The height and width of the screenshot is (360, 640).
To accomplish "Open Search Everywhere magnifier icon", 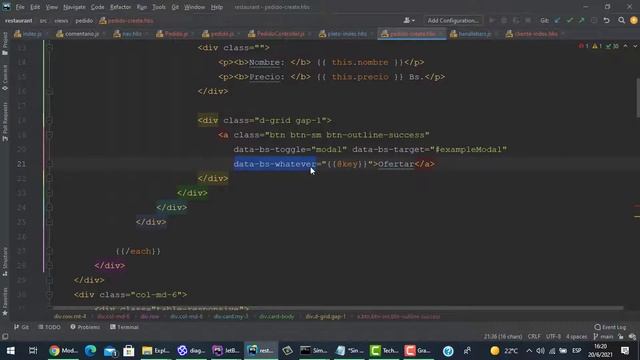I will click(x=621, y=20).
